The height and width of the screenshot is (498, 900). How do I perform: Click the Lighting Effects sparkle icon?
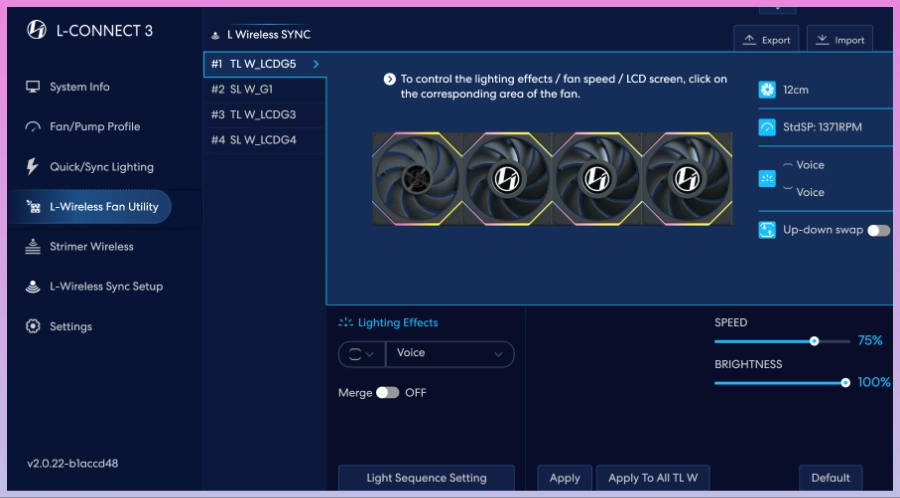(x=346, y=323)
